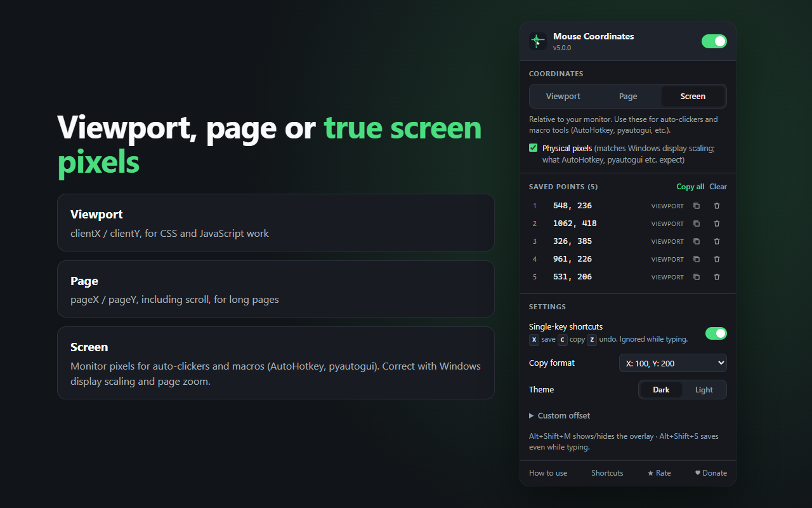Click the coordinates text 961, 226
This screenshot has height=508, width=812.
(572, 259)
